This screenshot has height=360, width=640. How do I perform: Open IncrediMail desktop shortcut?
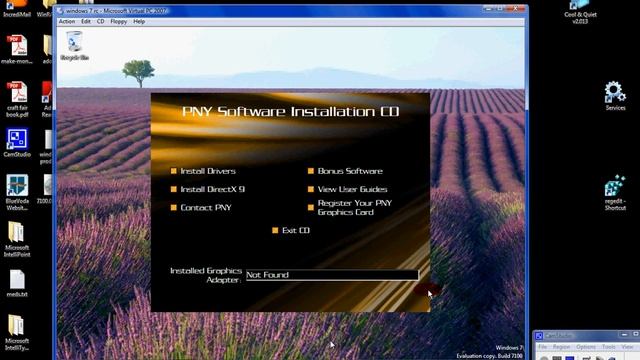(17, 9)
